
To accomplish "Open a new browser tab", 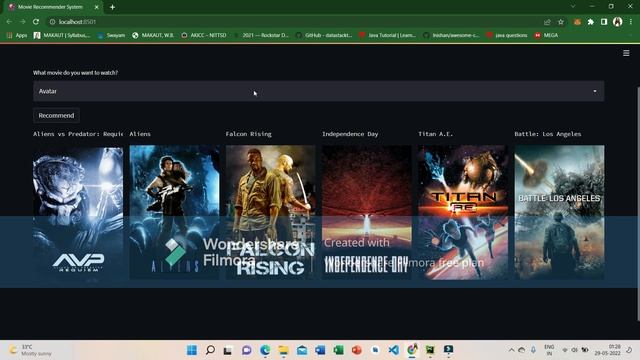I will 112,7.
